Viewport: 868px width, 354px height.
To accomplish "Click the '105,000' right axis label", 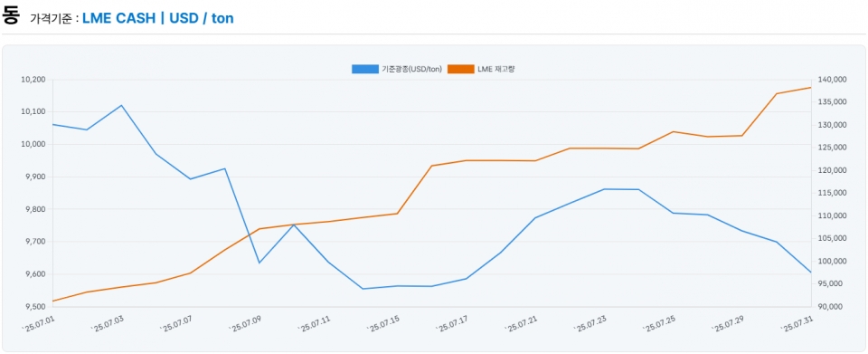I will (832, 239).
